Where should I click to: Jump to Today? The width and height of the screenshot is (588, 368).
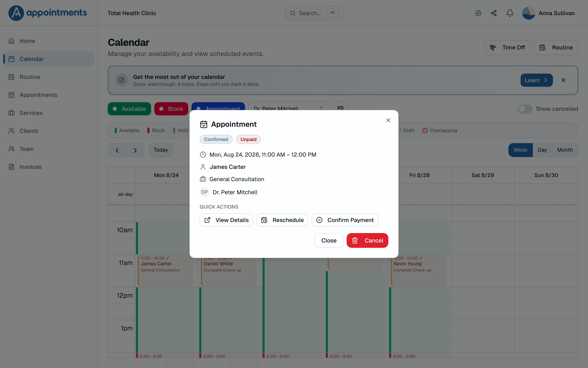click(161, 150)
